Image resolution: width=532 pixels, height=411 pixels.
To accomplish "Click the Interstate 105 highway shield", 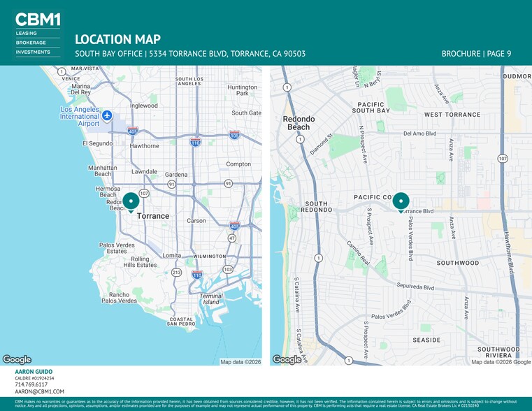I will 235,135.
